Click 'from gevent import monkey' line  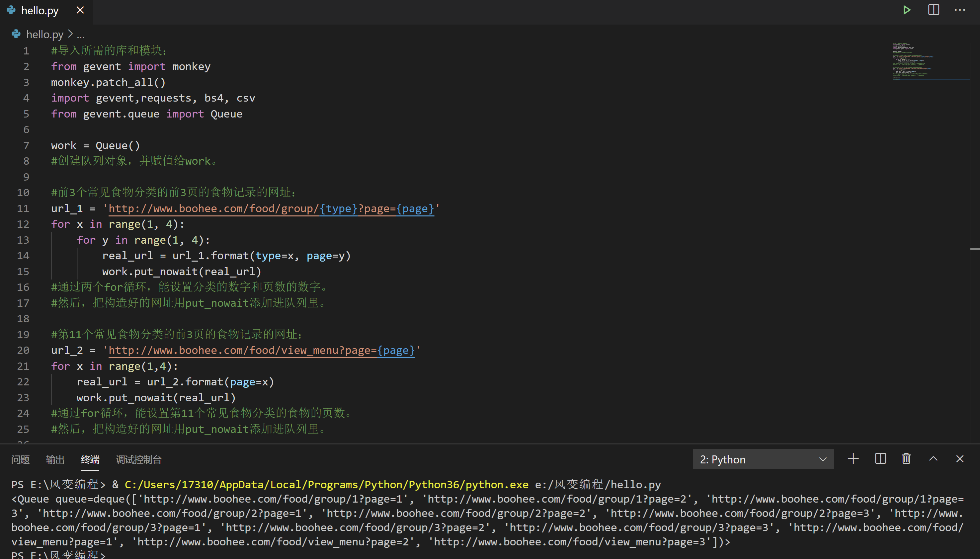click(131, 67)
